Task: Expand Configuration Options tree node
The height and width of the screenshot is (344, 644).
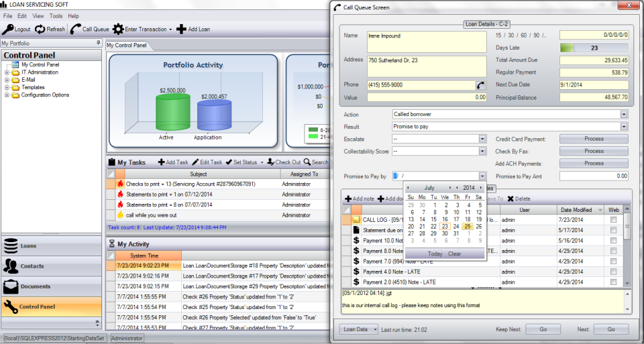Action: click(x=7, y=95)
